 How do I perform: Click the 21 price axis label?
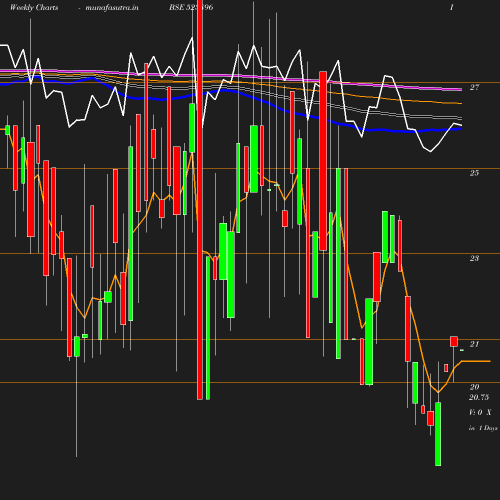tap(474, 344)
